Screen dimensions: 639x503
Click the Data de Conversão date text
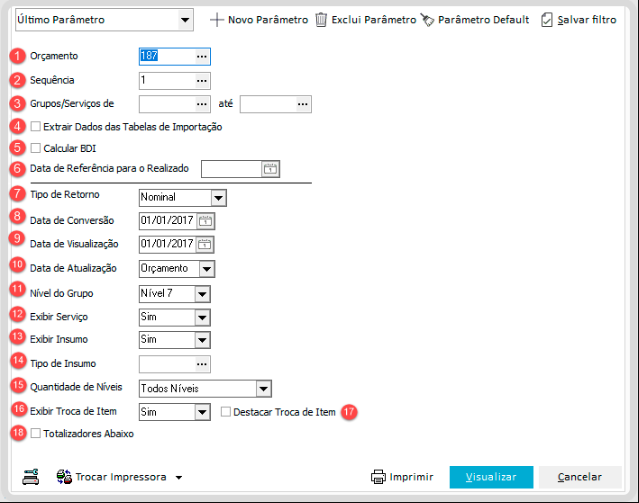pyautogui.click(x=167, y=221)
